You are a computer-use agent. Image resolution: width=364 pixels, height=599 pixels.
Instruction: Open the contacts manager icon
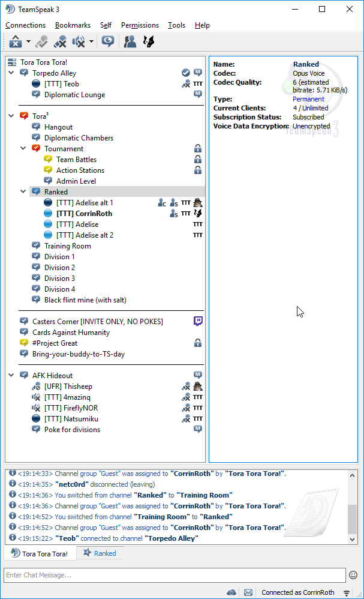130,41
